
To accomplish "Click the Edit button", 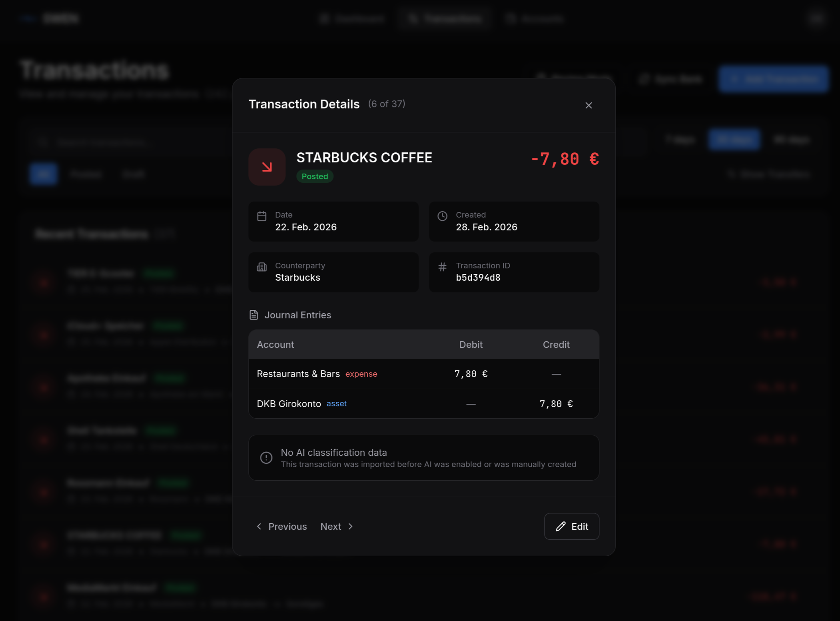I will [572, 526].
